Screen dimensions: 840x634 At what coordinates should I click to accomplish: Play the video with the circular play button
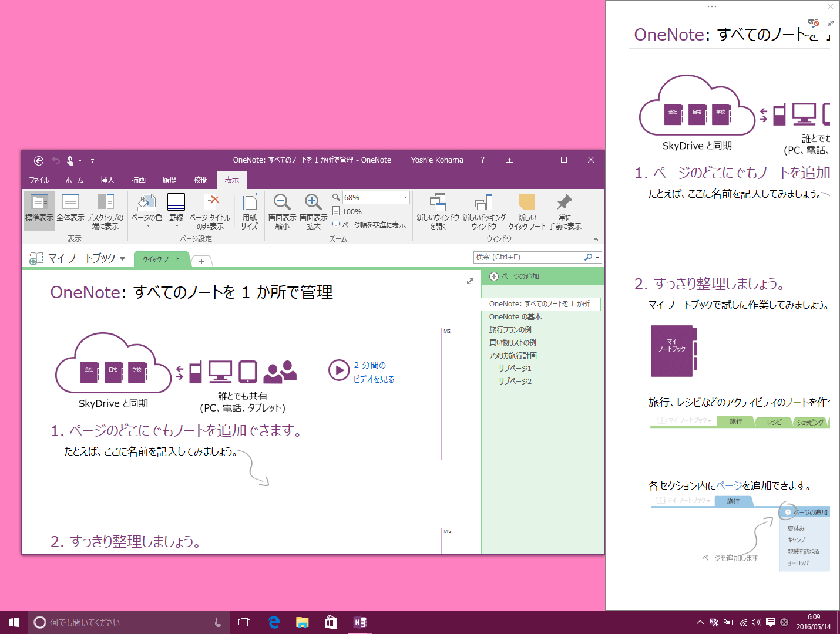(339, 370)
